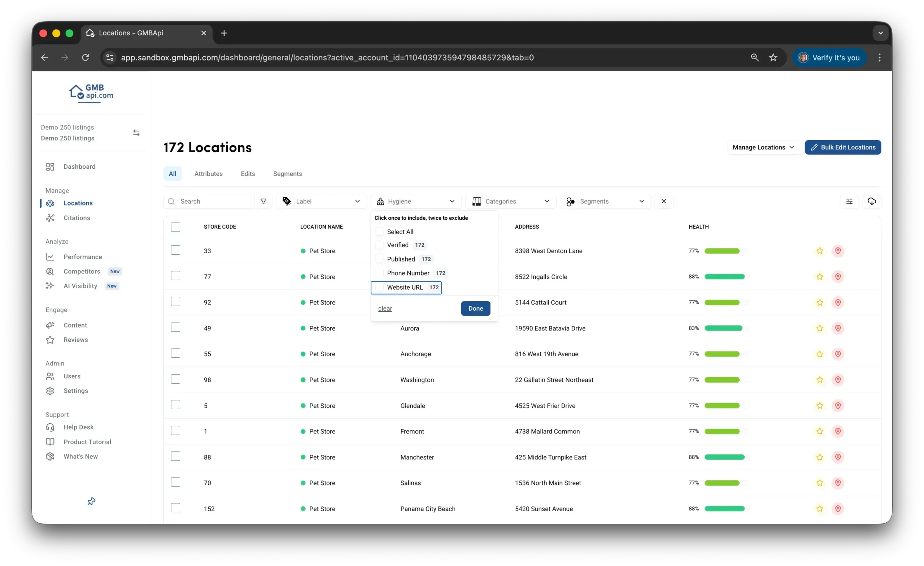The image size is (924, 566).
Task: Open the Categories filter dropdown
Action: tap(510, 202)
